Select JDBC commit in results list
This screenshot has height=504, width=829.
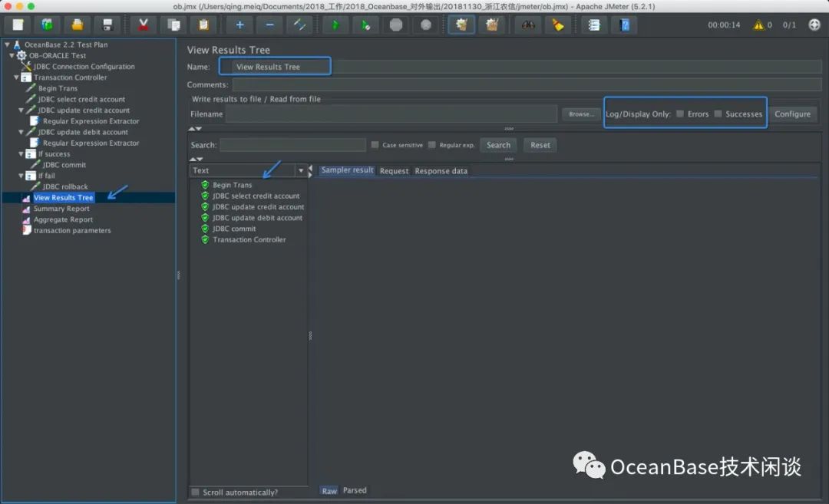point(234,229)
